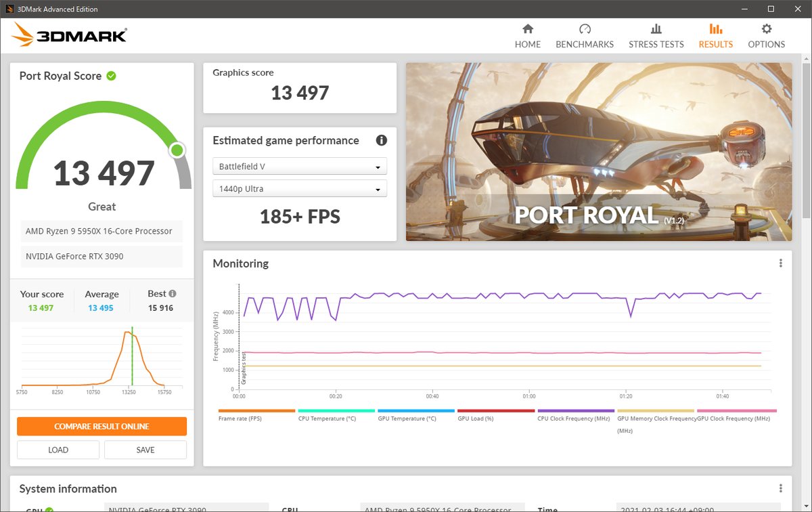Open the Benchmarks gauge icon
Viewport: 812px width, 512px height.
tap(585, 29)
